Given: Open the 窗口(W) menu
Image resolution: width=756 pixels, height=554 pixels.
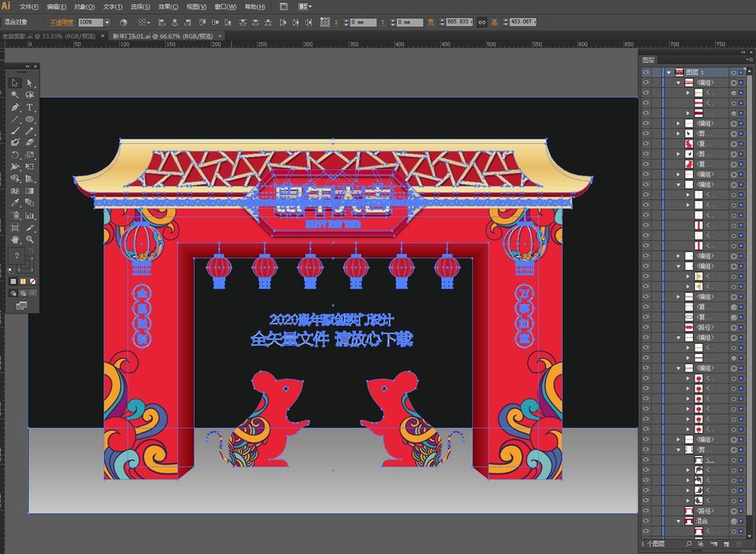Looking at the screenshot, I should (225, 7).
